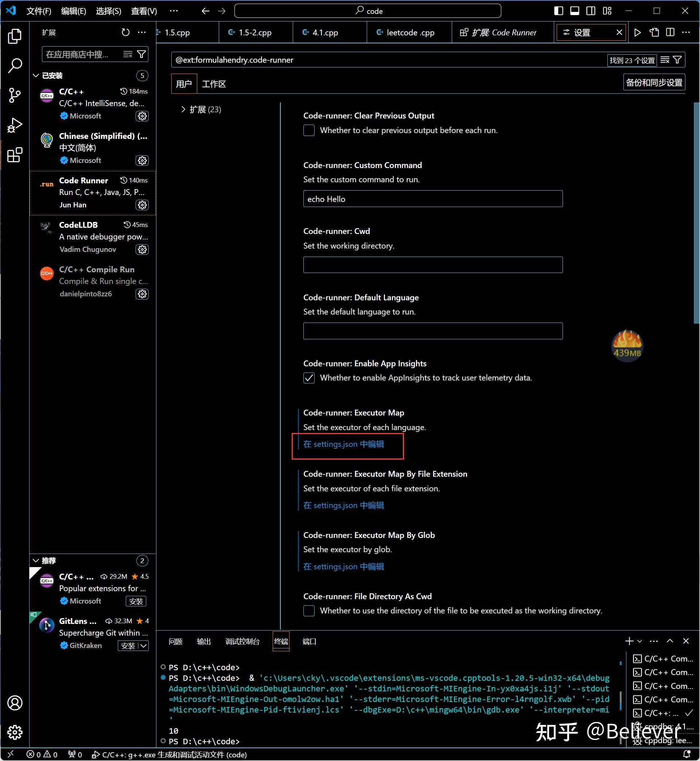700x761 pixels.
Task: Click split editor icon in tab bar
Action: pyautogui.click(x=670, y=32)
